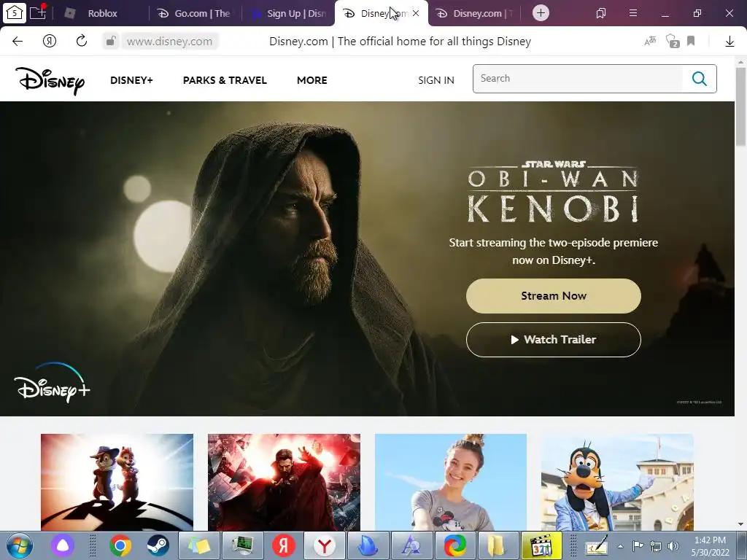747x560 pixels.
Task: Switch to the Sign Up Disney tab
Action: point(288,13)
